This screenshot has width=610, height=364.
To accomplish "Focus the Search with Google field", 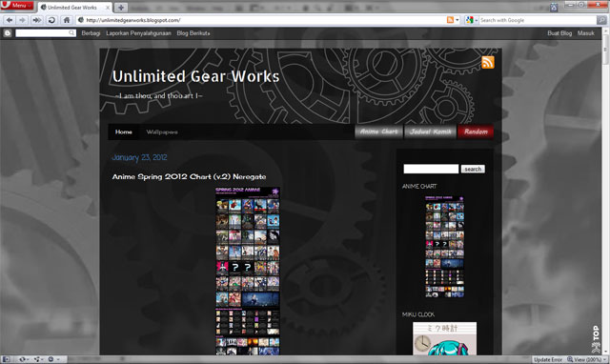I will (538, 20).
